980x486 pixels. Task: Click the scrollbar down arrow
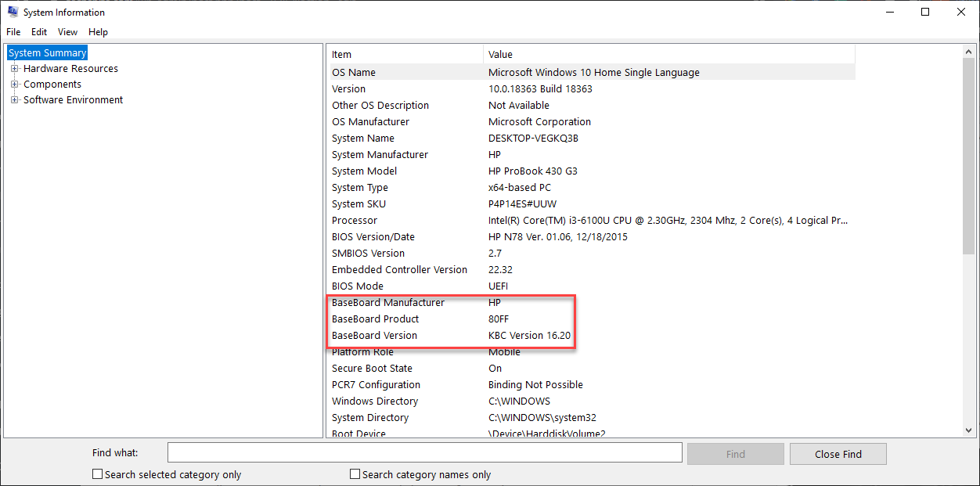pyautogui.click(x=969, y=430)
